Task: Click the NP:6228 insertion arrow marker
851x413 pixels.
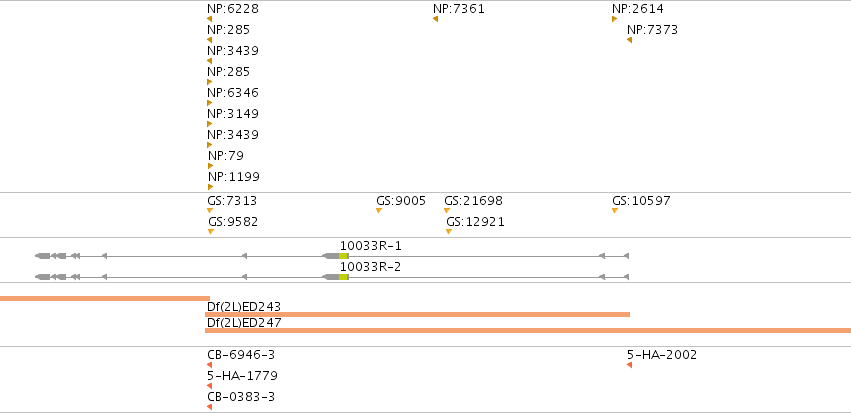Action: 209,19
